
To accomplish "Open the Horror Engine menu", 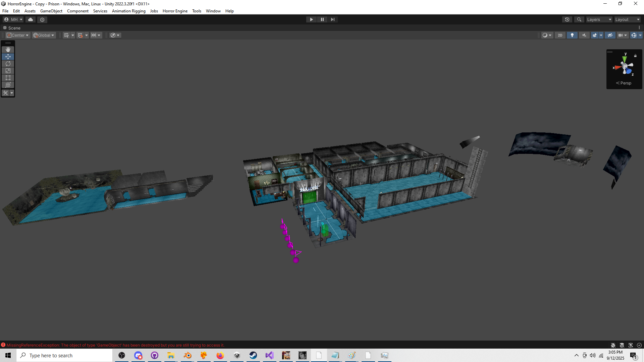I will [175, 11].
